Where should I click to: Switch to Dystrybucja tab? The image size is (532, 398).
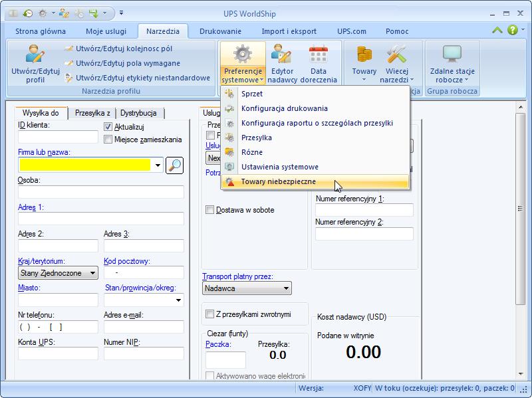coord(138,113)
